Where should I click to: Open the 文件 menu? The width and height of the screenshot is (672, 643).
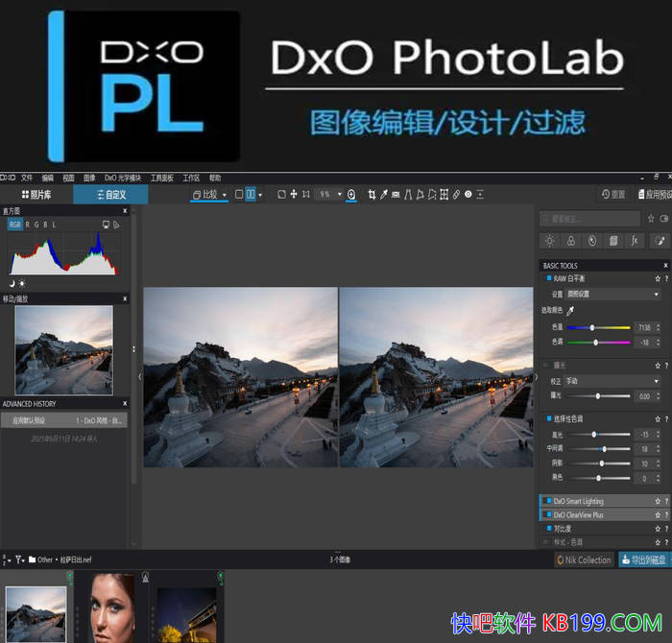(x=27, y=178)
